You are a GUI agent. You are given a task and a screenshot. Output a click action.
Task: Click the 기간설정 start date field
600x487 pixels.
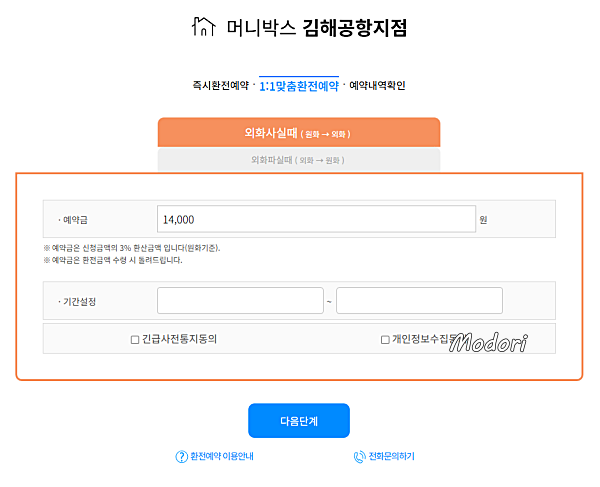(x=240, y=301)
